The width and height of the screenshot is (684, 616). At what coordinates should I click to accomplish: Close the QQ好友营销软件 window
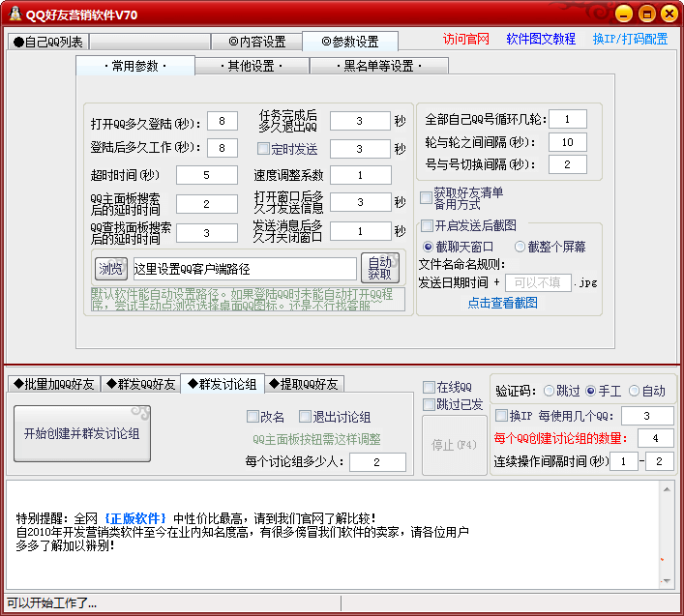pyautogui.click(x=669, y=14)
